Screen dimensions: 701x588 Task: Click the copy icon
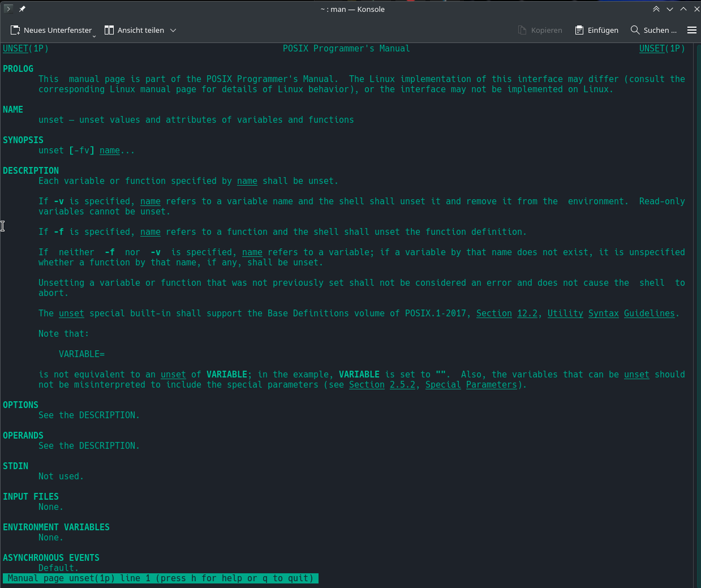click(x=522, y=30)
